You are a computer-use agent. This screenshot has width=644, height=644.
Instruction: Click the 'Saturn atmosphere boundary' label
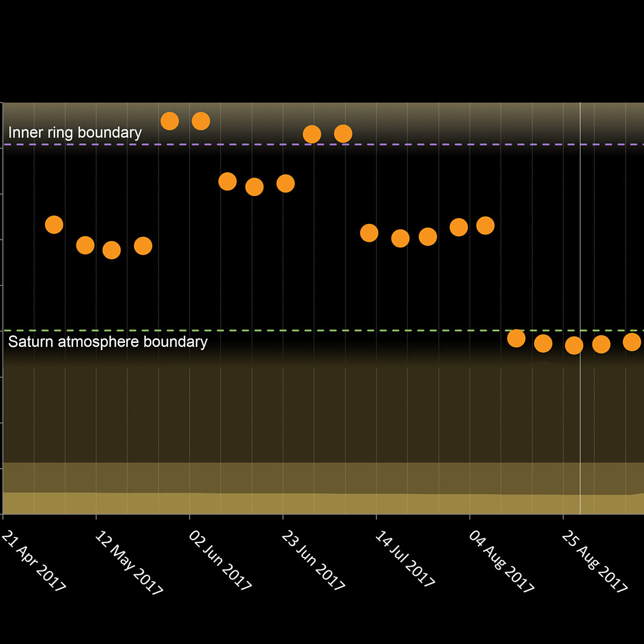(108, 342)
